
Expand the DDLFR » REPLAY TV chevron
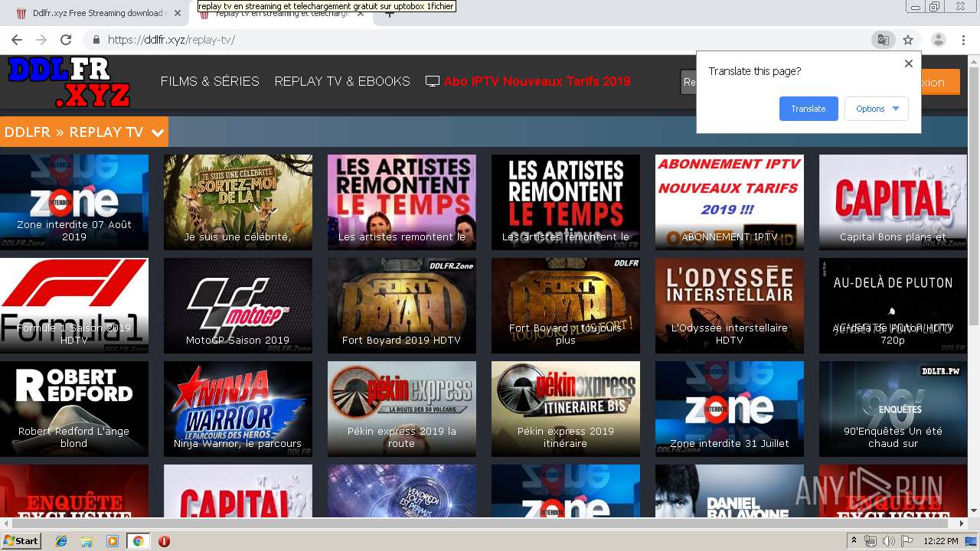coord(158,133)
